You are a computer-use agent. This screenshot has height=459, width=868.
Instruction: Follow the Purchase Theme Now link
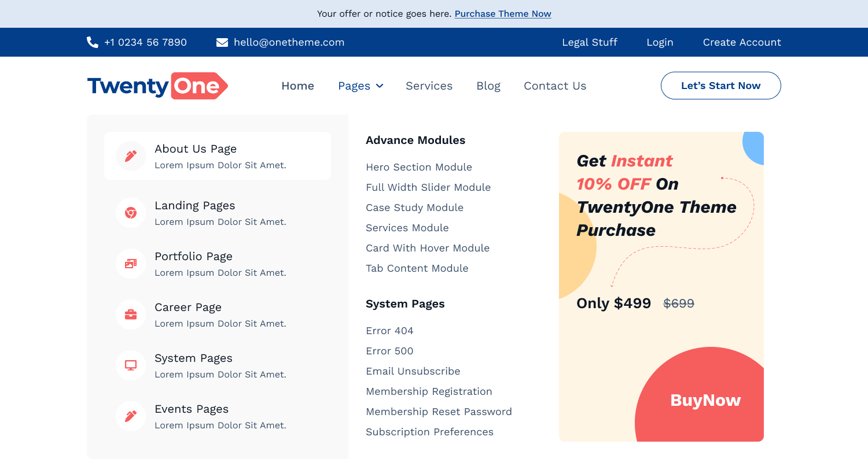click(x=503, y=14)
